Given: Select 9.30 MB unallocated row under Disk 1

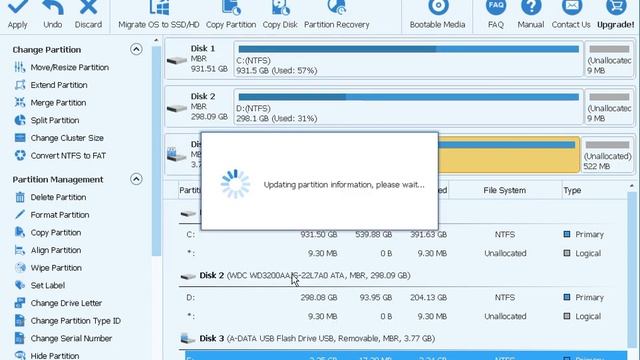Looking at the screenshot, I should point(402,253).
